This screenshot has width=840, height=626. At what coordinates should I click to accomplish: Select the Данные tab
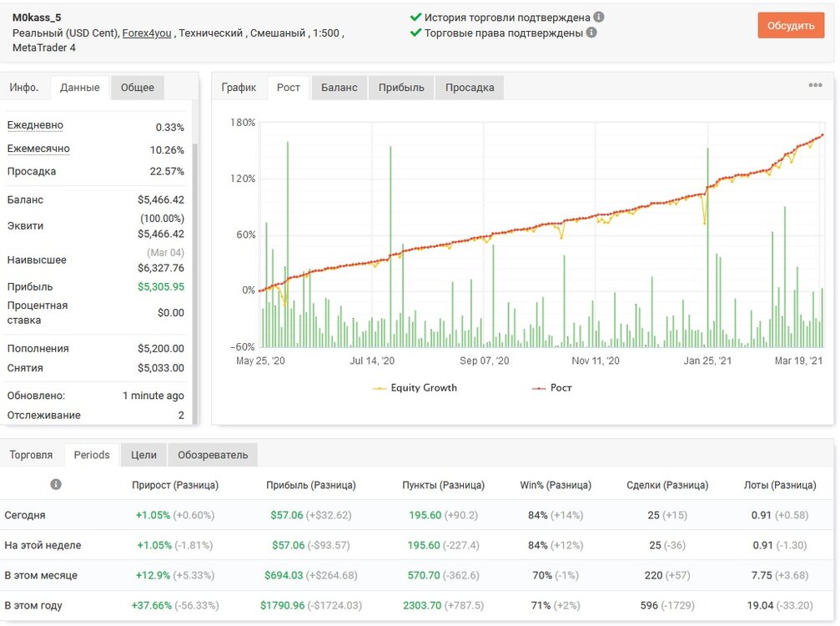tap(80, 88)
